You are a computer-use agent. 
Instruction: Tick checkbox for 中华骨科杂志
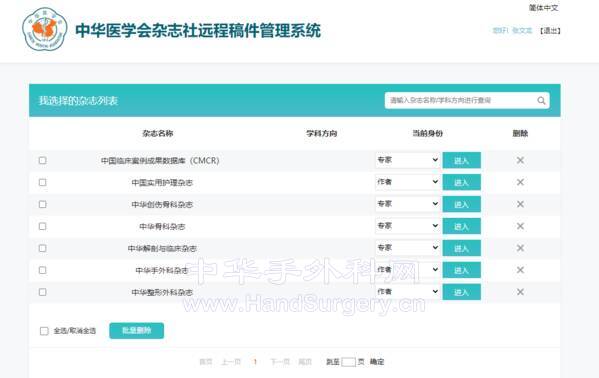[42, 226]
